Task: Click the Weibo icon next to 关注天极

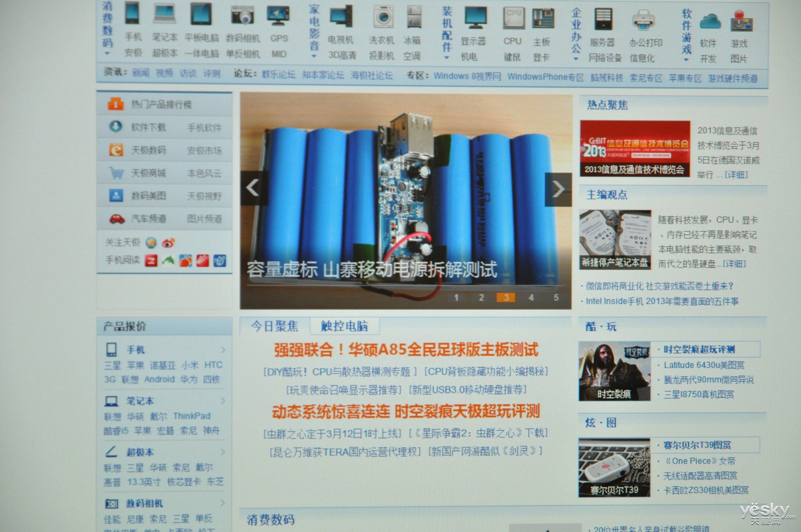Action: [x=168, y=243]
